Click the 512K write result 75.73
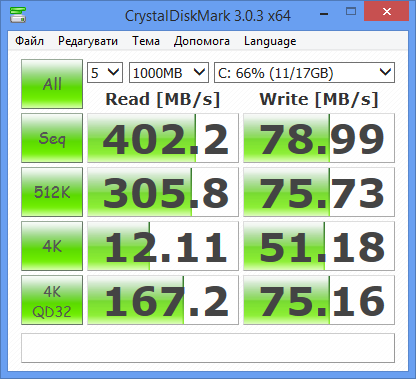416x379 pixels. pyautogui.click(x=319, y=192)
